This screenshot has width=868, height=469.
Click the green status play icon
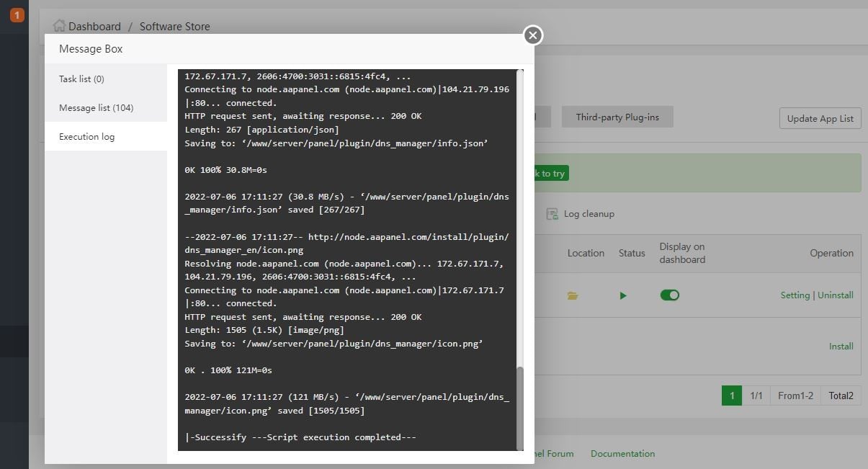pyautogui.click(x=623, y=295)
